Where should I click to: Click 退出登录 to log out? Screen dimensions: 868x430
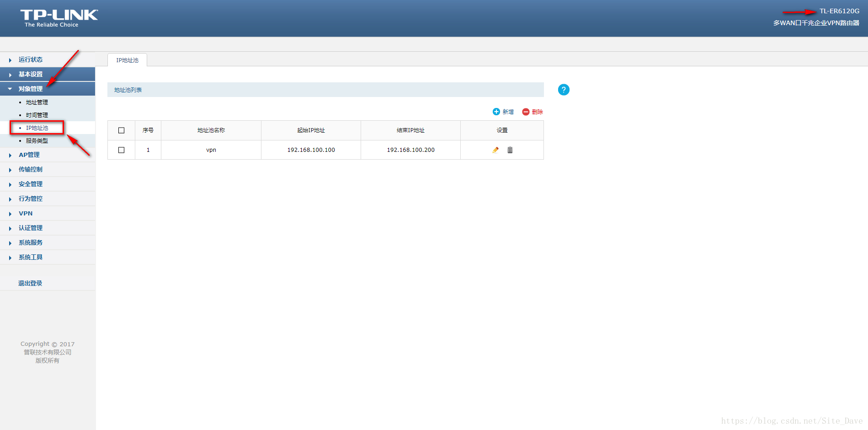[x=30, y=283]
